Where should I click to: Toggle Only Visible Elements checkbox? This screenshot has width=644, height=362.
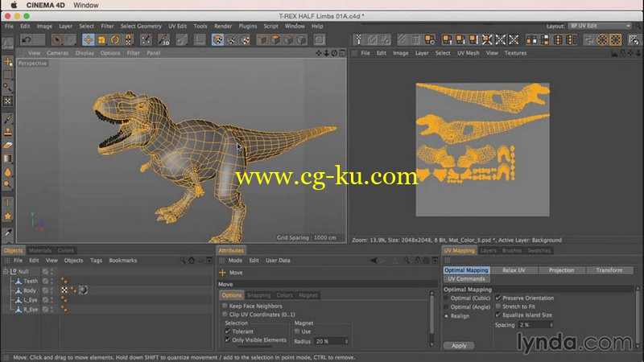228,339
